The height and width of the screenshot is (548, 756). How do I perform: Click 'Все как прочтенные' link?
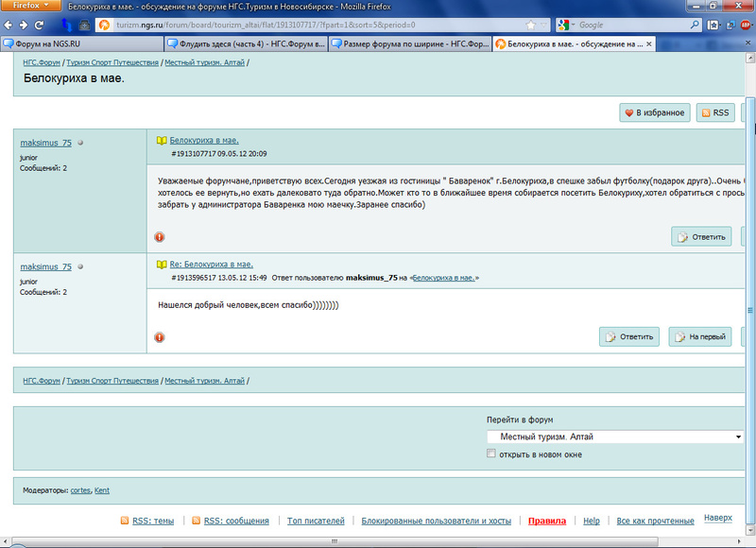pyautogui.click(x=655, y=521)
